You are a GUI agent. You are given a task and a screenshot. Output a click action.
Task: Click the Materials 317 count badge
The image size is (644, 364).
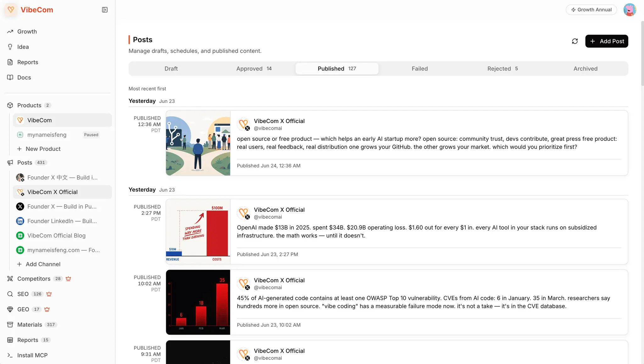[51, 325]
